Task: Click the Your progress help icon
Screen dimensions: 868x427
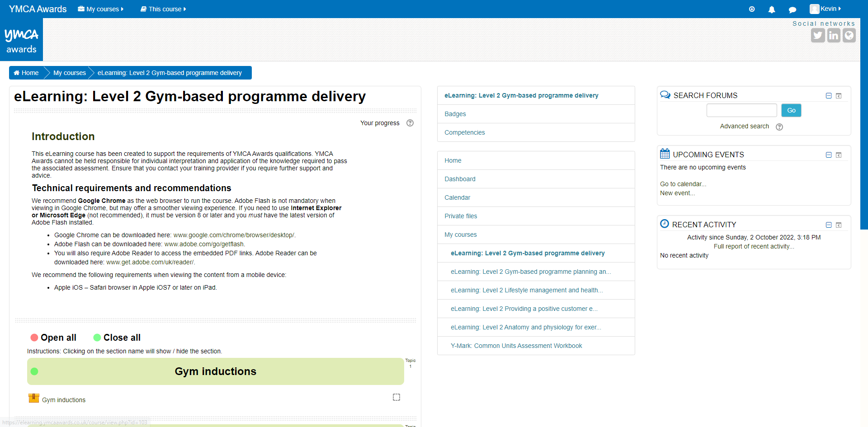Action: [x=410, y=123]
